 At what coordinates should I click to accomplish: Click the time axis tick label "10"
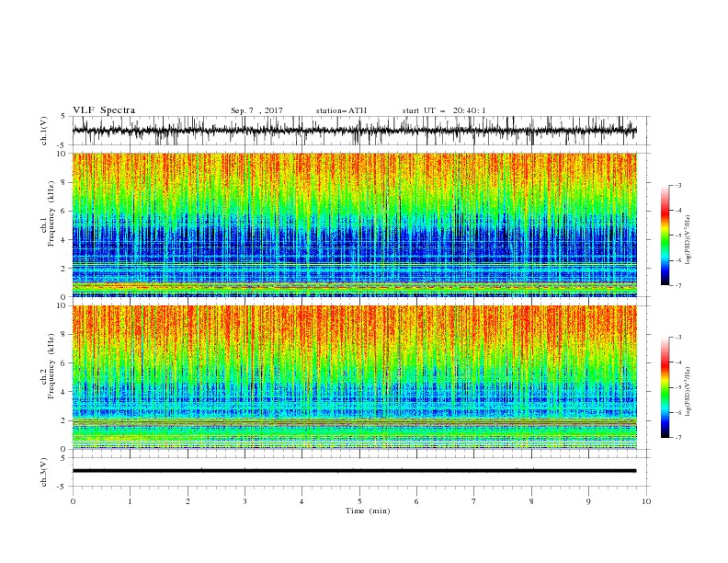pyautogui.click(x=646, y=501)
